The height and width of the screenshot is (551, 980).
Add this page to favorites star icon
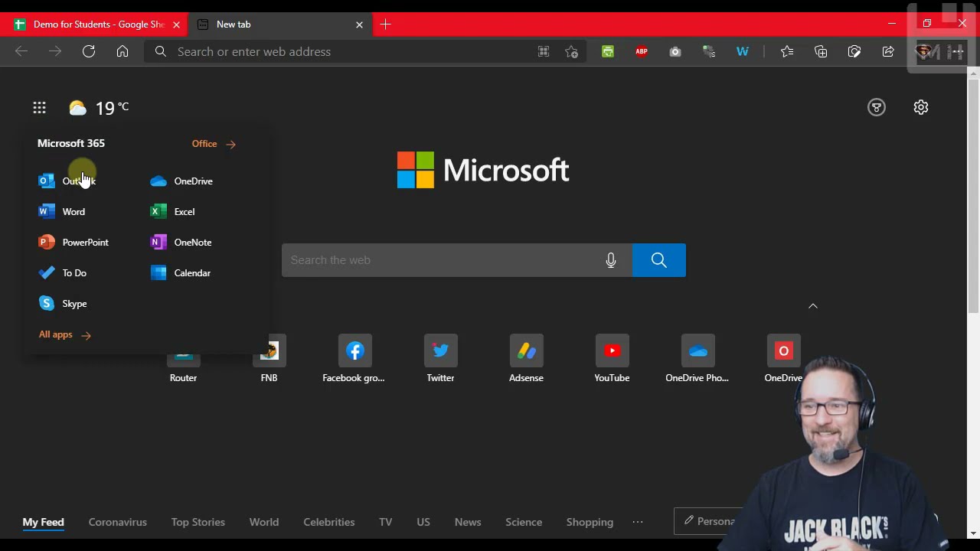(572, 51)
